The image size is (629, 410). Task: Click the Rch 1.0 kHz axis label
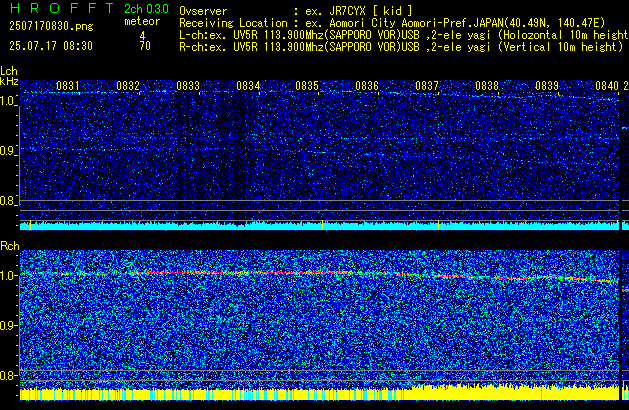click(x=8, y=276)
